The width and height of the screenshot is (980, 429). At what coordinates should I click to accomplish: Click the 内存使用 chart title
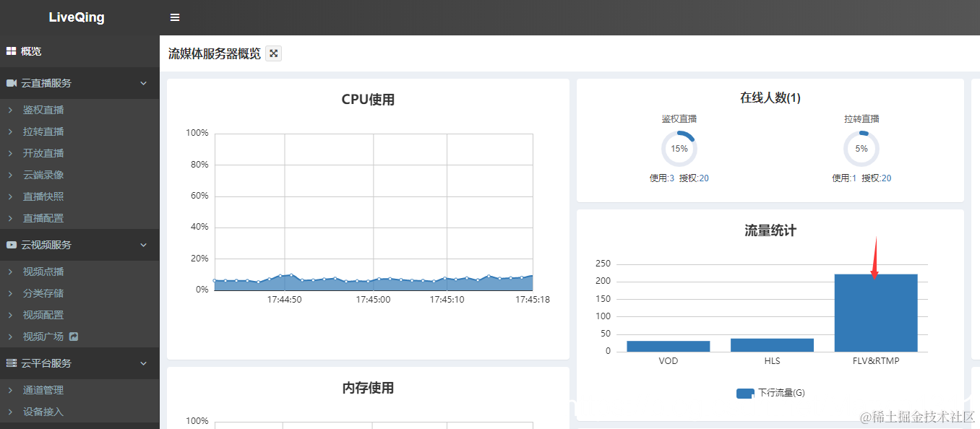(368, 388)
